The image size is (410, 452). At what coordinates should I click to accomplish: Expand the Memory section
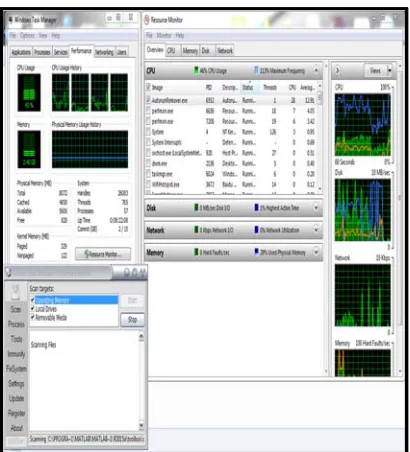[x=316, y=252]
